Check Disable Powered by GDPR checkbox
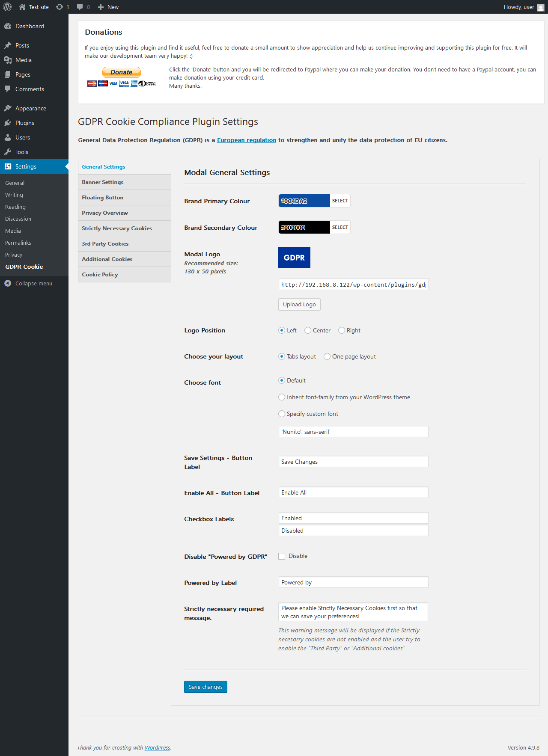 282,556
